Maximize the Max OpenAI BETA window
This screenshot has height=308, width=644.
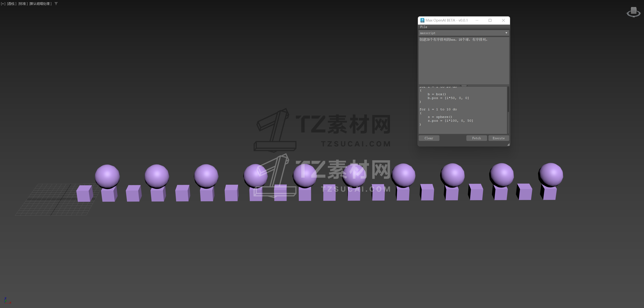pyautogui.click(x=490, y=20)
